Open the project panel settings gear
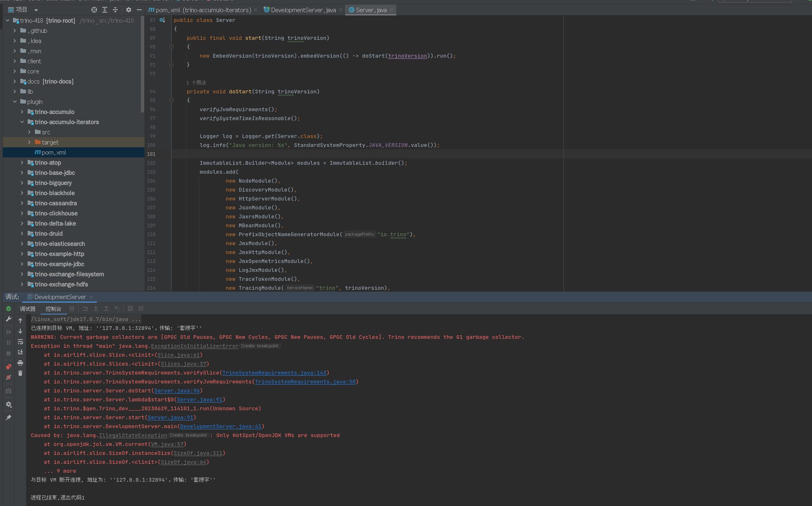The width and height of the screenshot is (812, 506). coord(129,10)
